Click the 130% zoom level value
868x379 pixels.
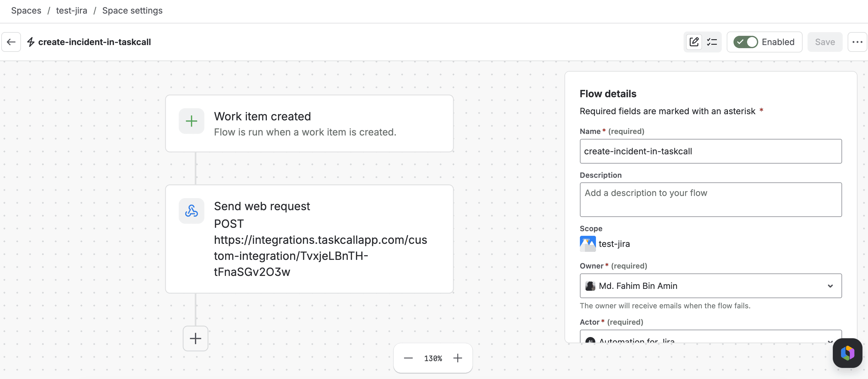click(433, 358)
